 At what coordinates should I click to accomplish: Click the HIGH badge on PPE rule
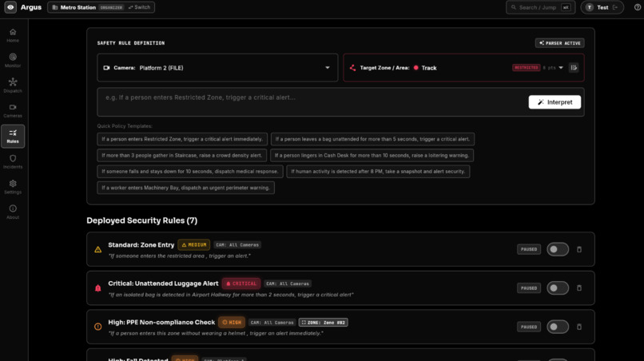pyautogui.click(x=232, y=323)
